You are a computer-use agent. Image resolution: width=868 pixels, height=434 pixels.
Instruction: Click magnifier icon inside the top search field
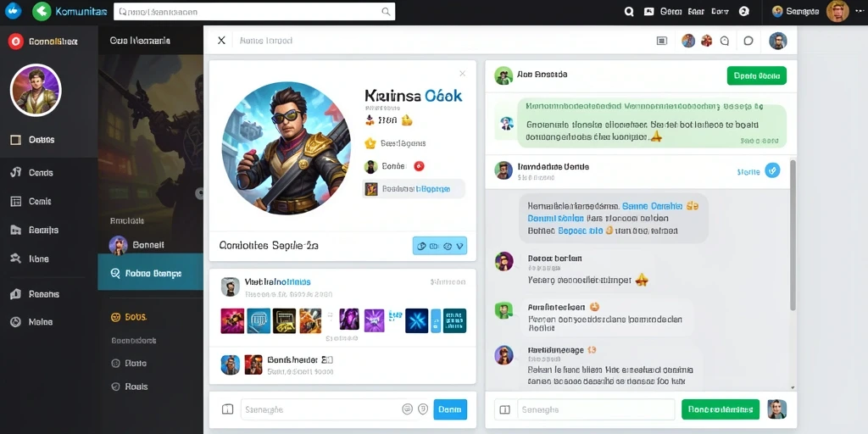pyautogui.click(x=386, y=11)
